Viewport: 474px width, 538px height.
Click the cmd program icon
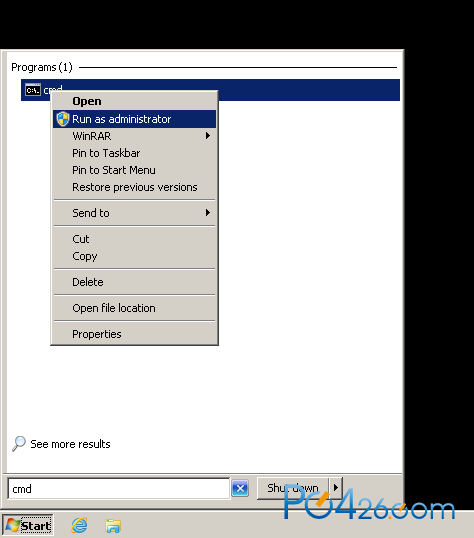[x=33, y=90]
